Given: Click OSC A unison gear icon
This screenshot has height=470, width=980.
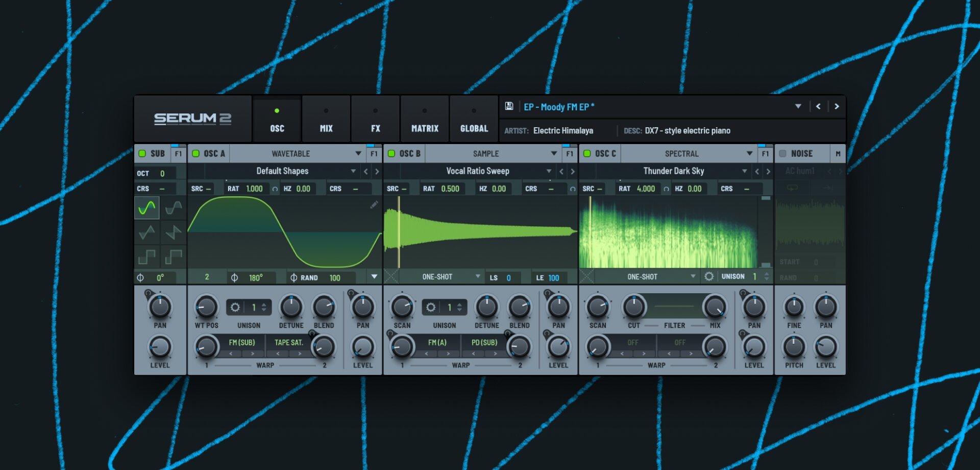Looking at the screenshot, I should [235, 307].
